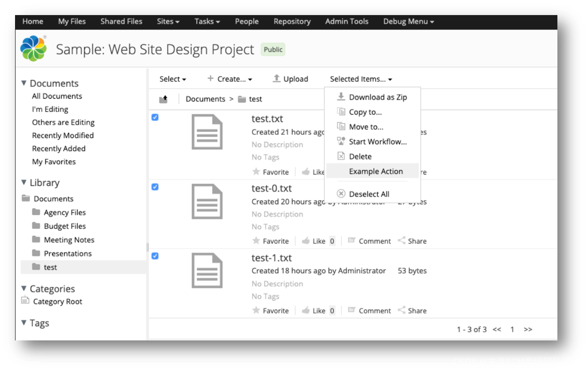Image resolution: width=588 pixels, height=371 pixels.
Task: Open People in top navigation
Action: [247, 21]
